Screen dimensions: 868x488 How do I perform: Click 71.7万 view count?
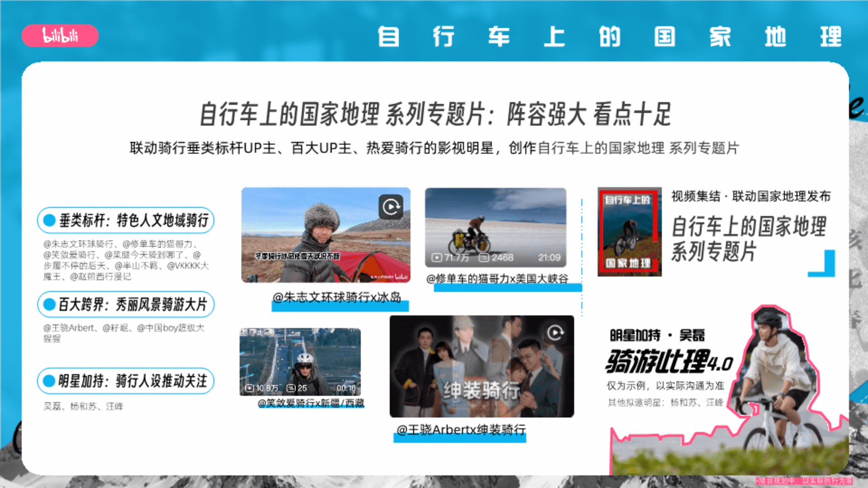click(x=456, y=258)
